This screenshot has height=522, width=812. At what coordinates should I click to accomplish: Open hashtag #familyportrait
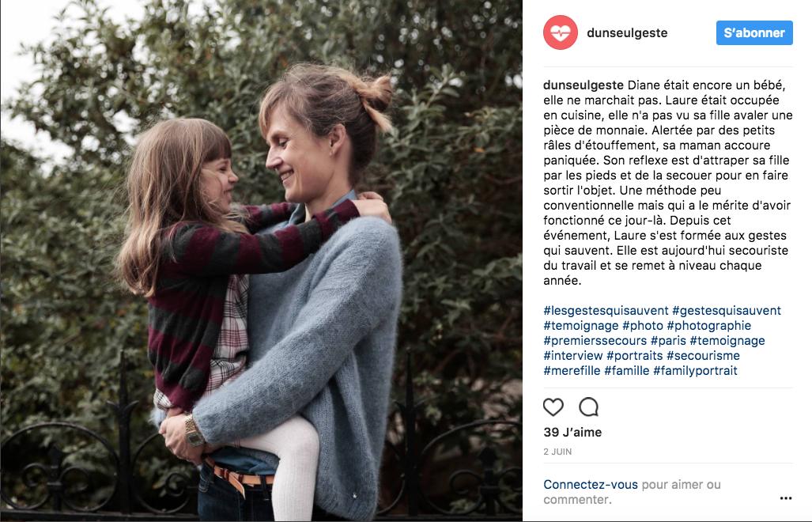click(695, 371)
